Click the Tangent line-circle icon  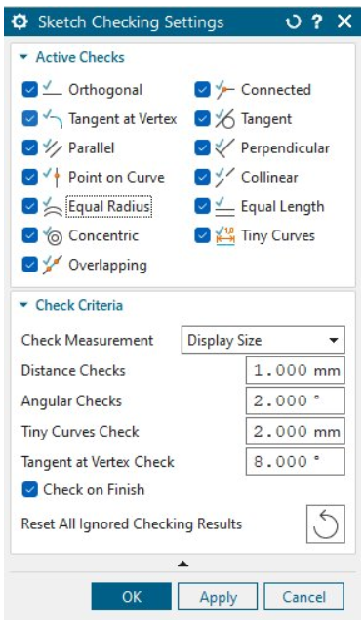click(x=225, y=119)
